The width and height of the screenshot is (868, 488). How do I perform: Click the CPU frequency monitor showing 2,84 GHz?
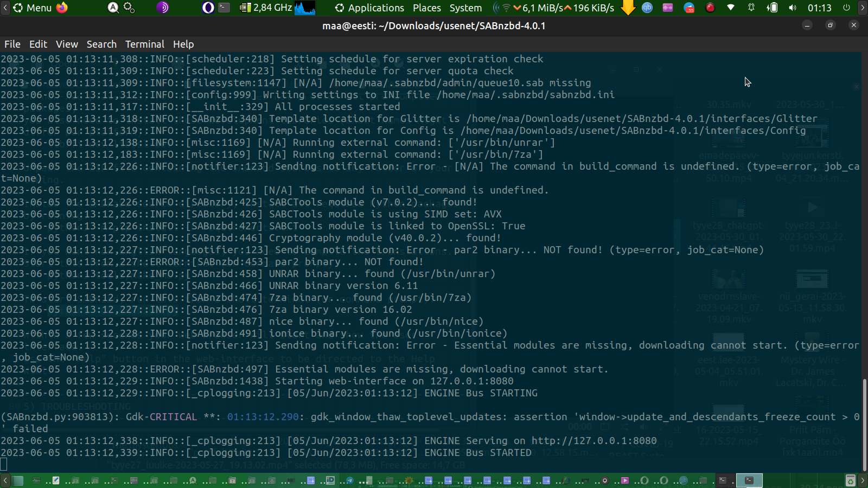[x=266, y=8]
